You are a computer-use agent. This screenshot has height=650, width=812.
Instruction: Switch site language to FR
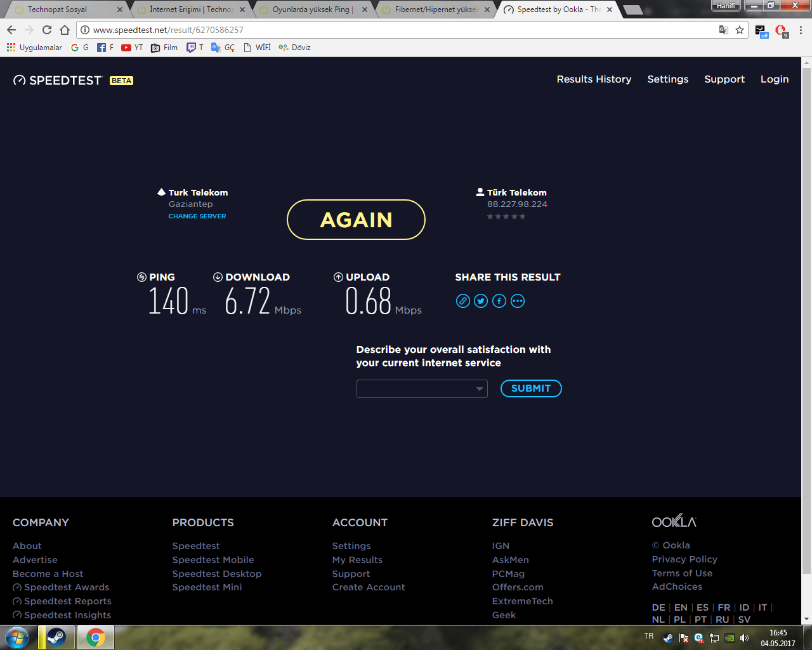point(724,607)
